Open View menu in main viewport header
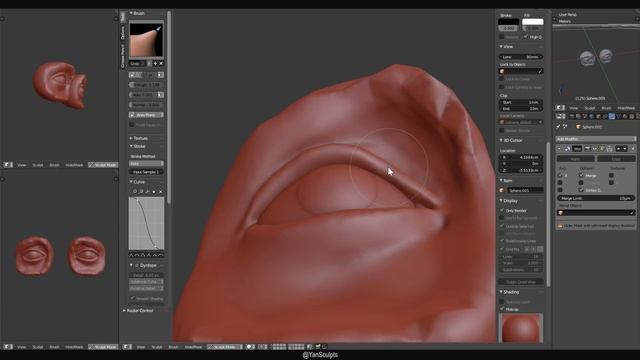The width and height of the screenshot is (640, 360). click(141, 347)
